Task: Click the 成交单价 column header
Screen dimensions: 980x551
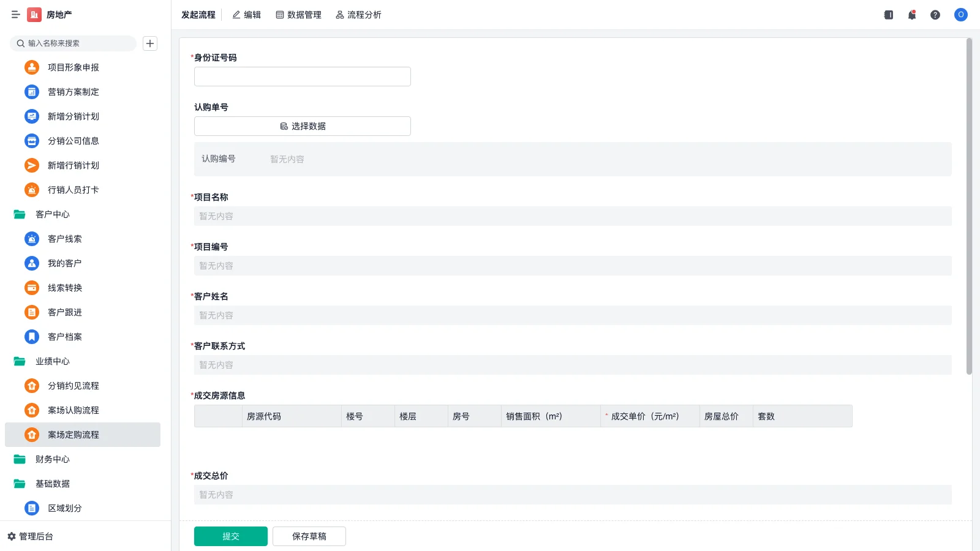Action: click(650, 416)
